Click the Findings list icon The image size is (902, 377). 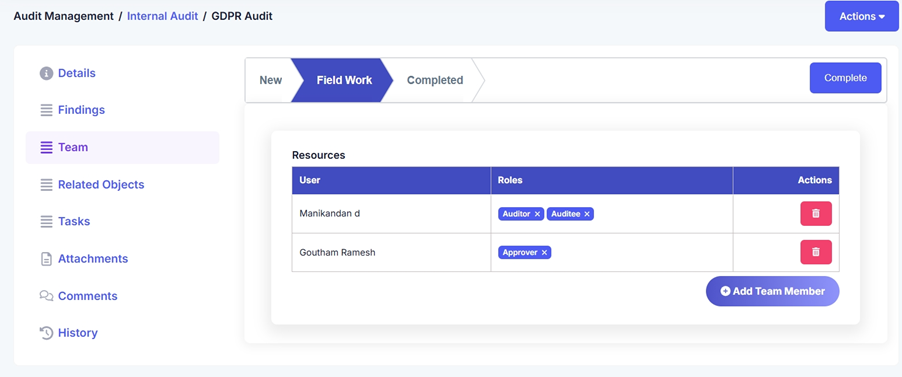point(46,110)
